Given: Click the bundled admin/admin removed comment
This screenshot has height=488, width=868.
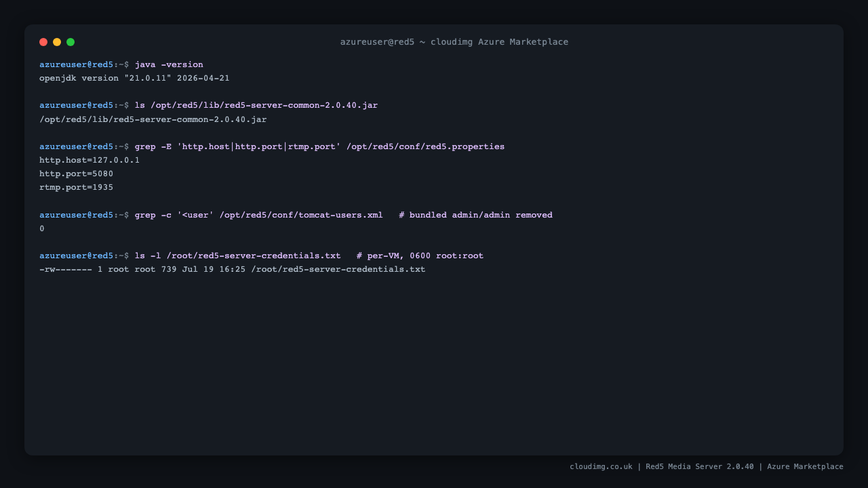Looking at the screenshot, I should tap(475, 215).
